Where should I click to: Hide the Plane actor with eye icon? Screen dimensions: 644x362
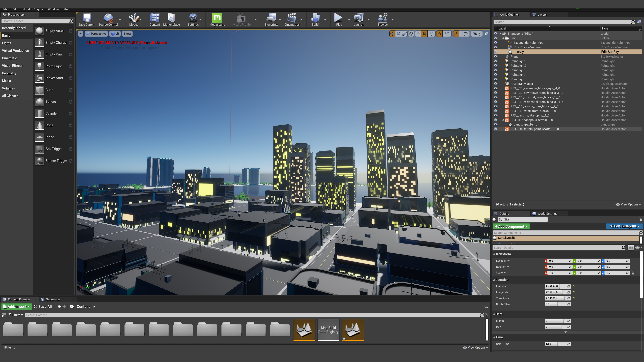tap(496, 57)
